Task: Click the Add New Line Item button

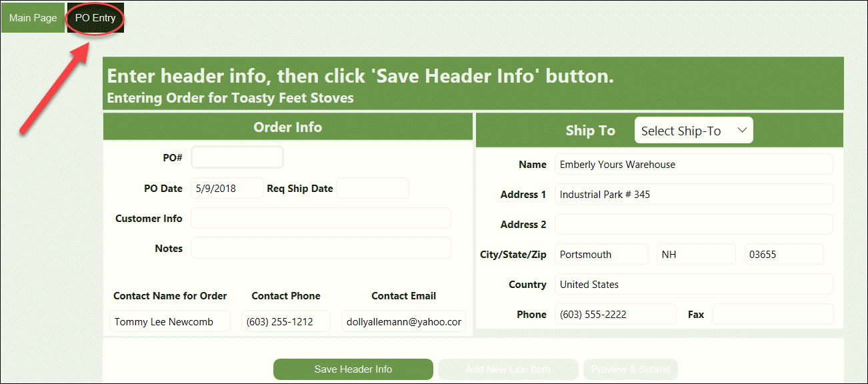Action: (x=508, y=369)
